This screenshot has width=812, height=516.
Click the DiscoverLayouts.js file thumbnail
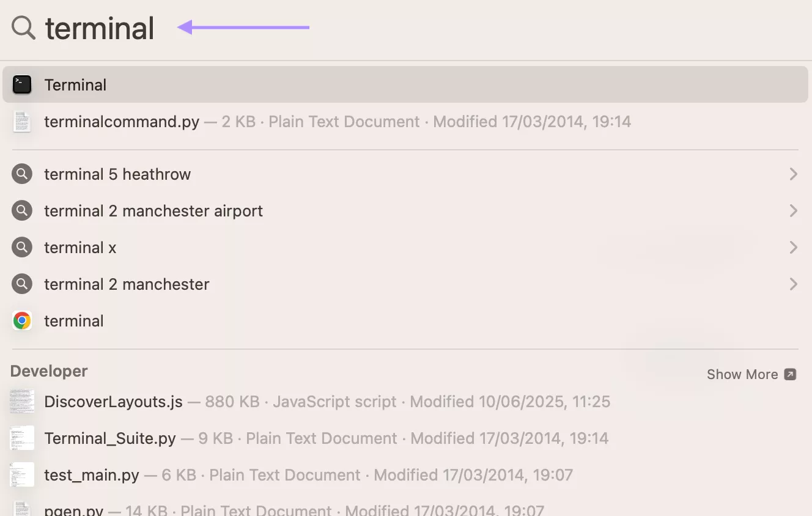(22, 402)
